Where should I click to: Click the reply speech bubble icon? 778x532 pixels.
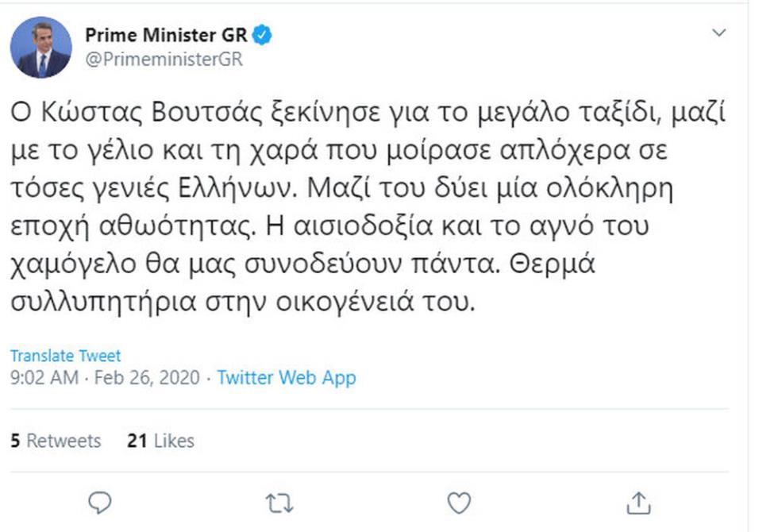tap(100, 502)
